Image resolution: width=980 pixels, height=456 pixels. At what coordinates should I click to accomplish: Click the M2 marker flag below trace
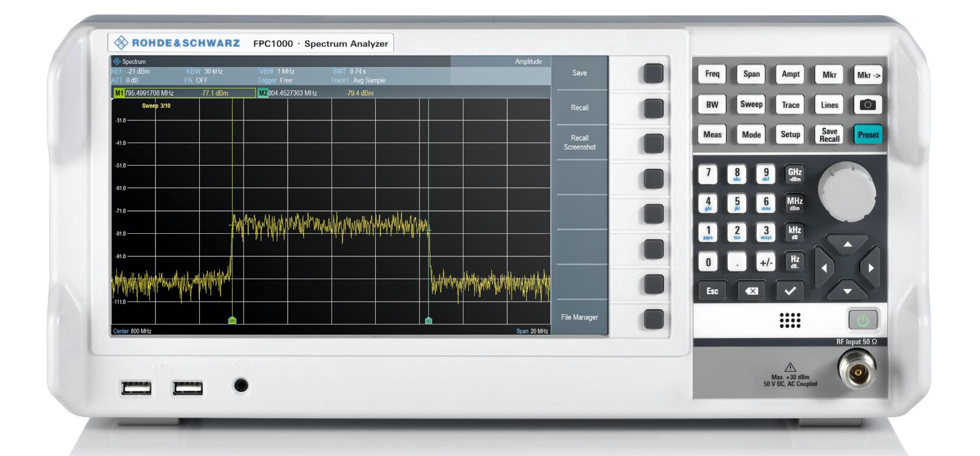[429, 320]
